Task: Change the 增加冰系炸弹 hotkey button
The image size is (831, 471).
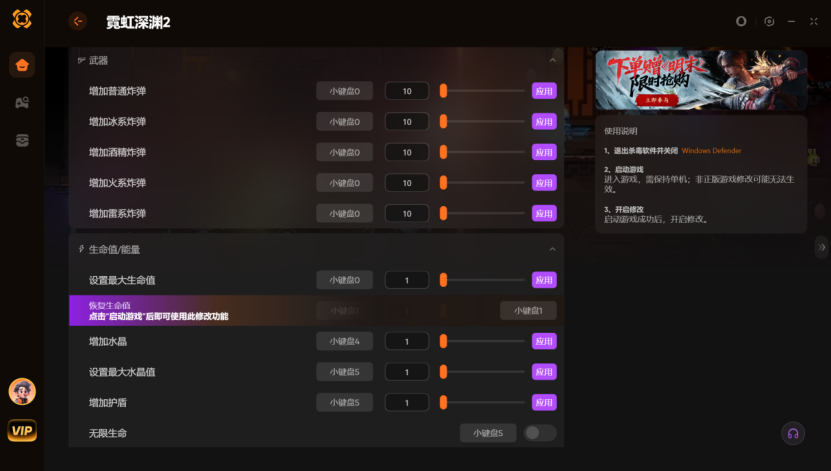Action: 344,121
